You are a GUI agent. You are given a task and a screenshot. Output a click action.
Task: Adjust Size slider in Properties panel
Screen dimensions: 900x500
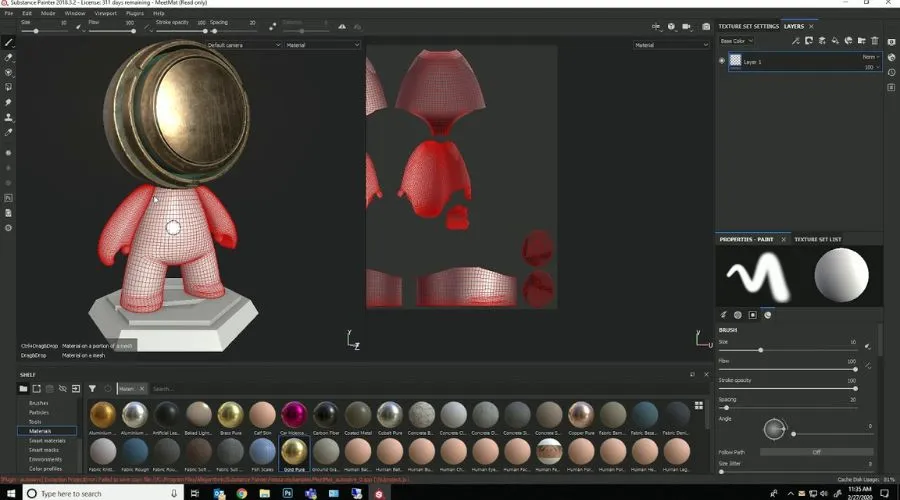(788, 350)
